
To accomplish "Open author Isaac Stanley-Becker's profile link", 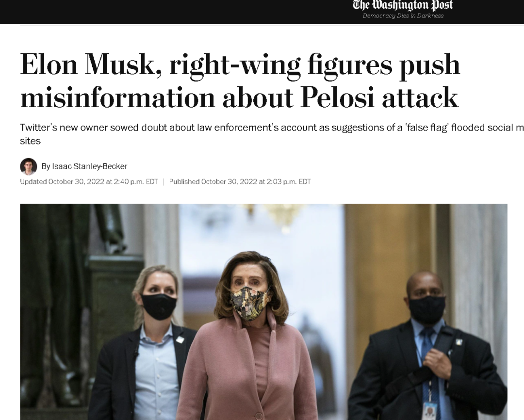I will click(x=90, y=166).
